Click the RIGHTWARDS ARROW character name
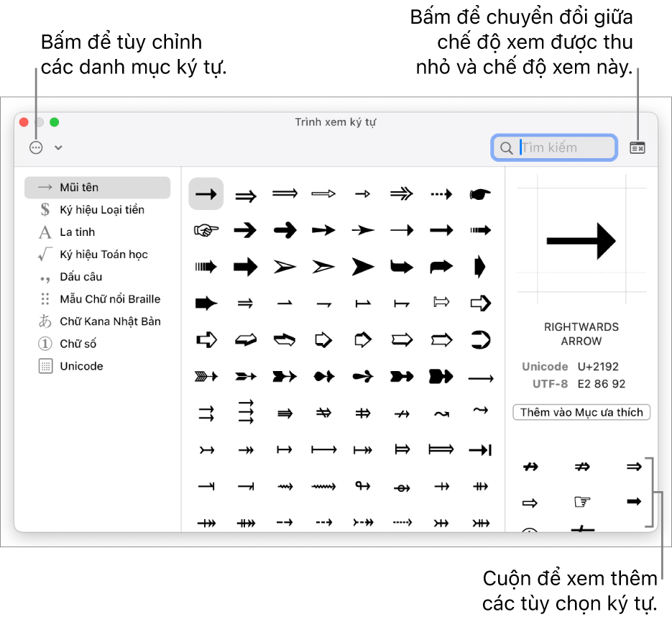Screen dimensions: 672x622 [581, 334]
